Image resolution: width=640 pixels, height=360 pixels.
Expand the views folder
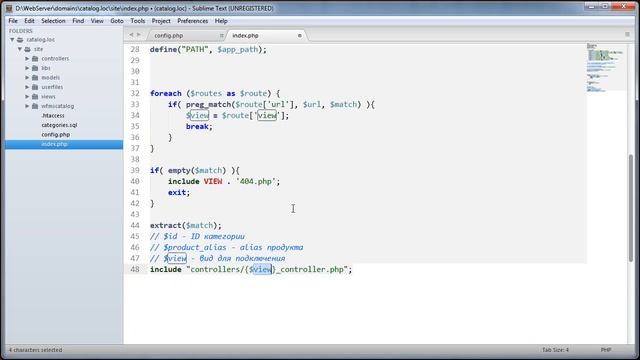tap(27, 97)
